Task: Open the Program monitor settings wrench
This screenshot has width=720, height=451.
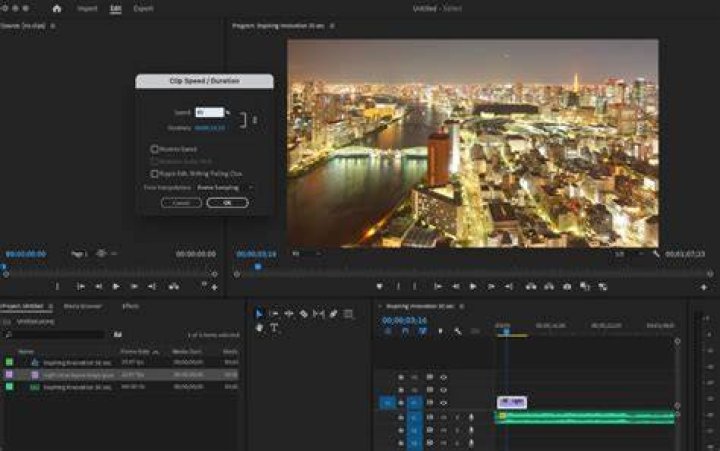Action: [656, 254]
